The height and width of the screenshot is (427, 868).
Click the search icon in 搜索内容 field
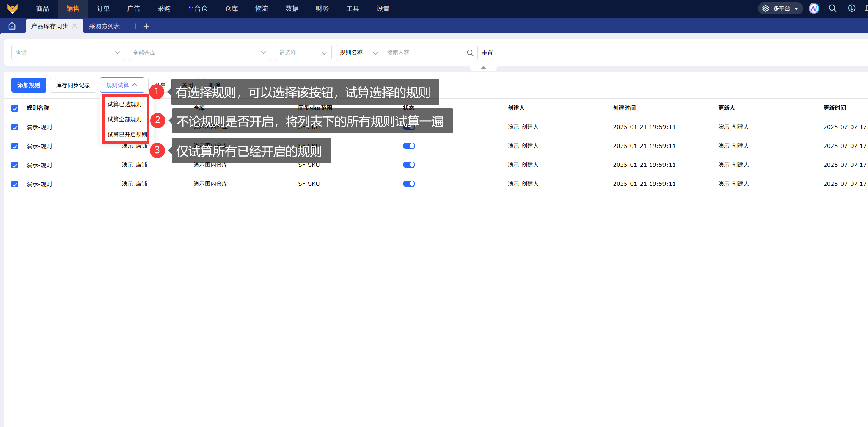coord(470,53)
